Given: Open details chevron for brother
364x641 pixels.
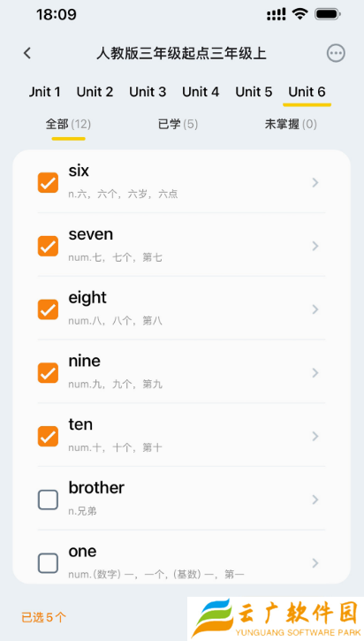Looking at the screenshot, I should tap(315, 500).
